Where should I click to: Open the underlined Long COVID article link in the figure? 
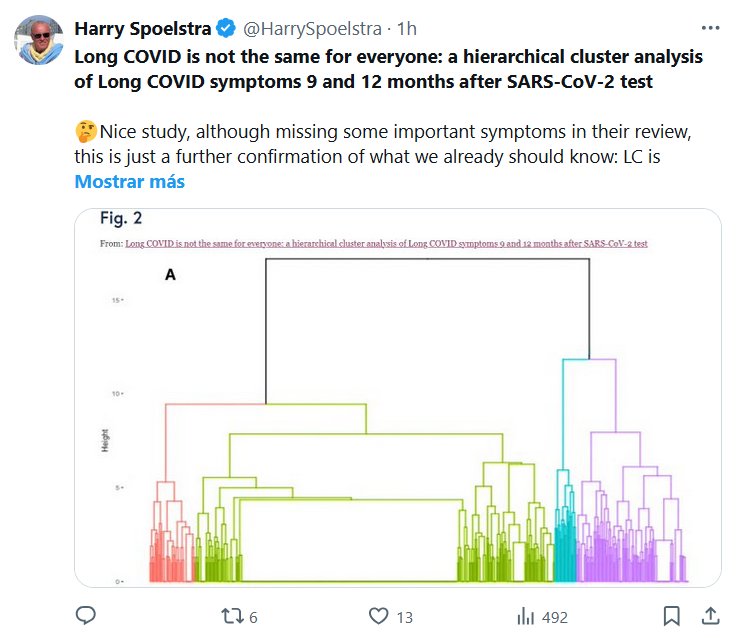click(386, 243)
